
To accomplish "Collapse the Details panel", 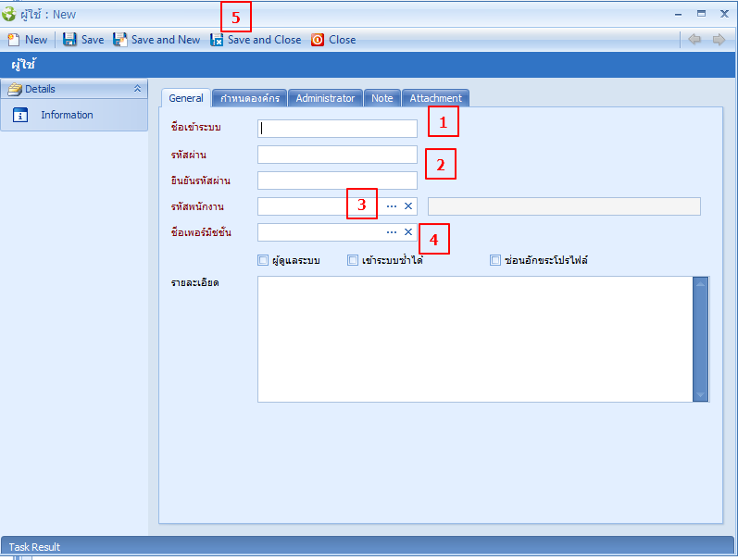I will pos(138,89).
